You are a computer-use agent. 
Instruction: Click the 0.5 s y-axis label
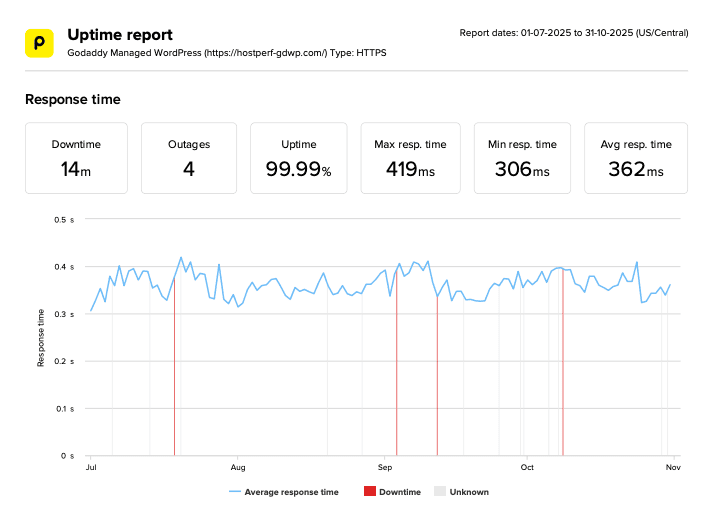click(66, 219)
